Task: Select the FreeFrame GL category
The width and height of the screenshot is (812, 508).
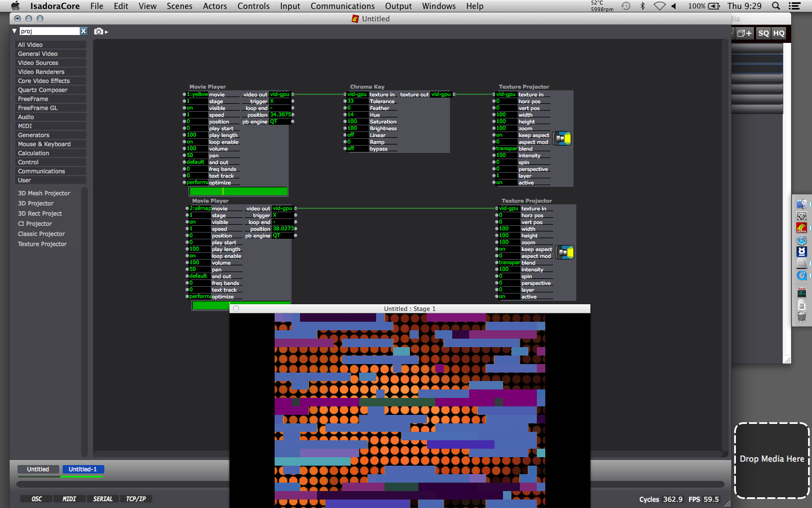Action: click(x=51, y=108)
